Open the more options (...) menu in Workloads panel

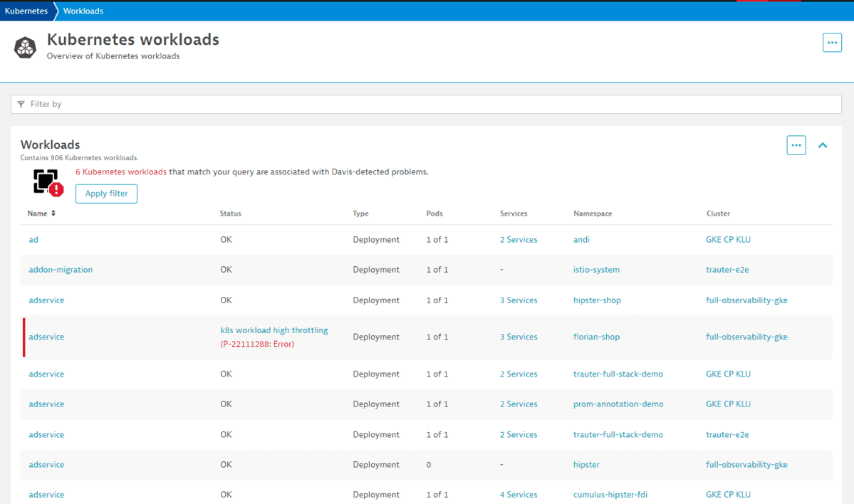click(796, 145)
